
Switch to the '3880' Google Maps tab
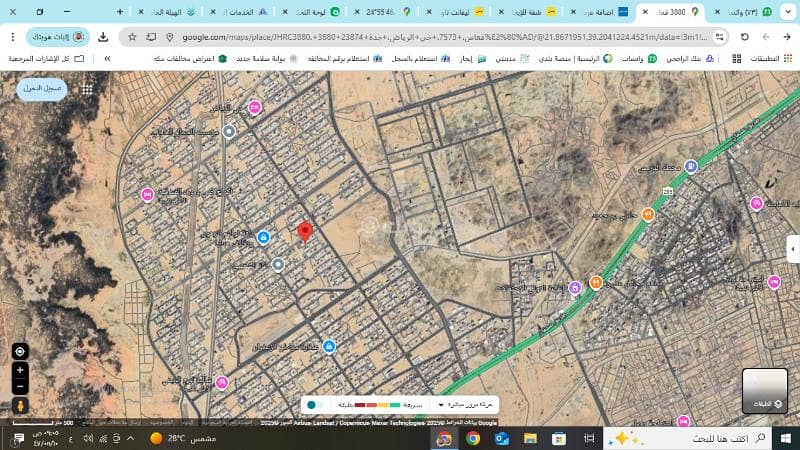pyautogui.click(x=670, y=12)
